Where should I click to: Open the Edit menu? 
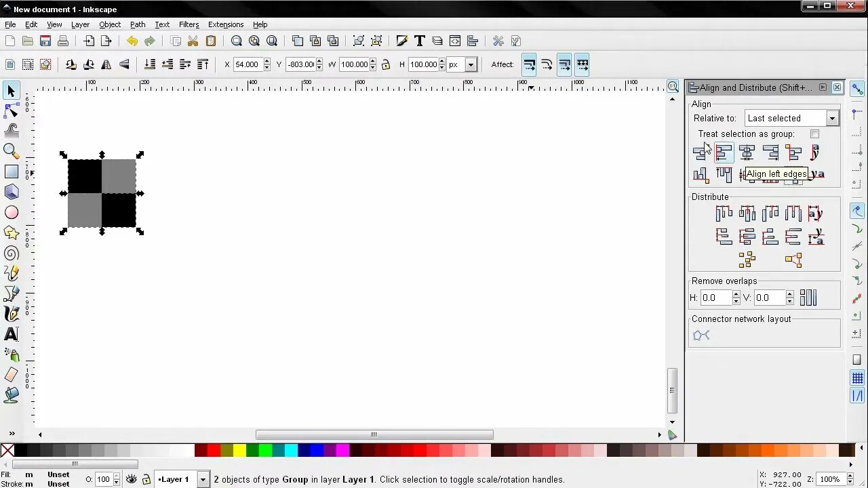coord(31,24)
